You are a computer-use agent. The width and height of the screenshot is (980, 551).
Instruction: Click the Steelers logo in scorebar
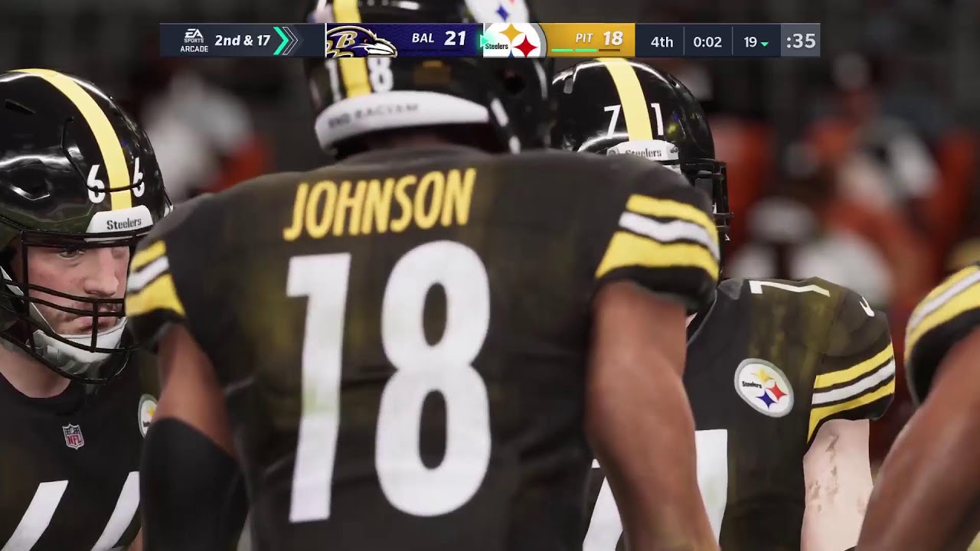[513, 41]
